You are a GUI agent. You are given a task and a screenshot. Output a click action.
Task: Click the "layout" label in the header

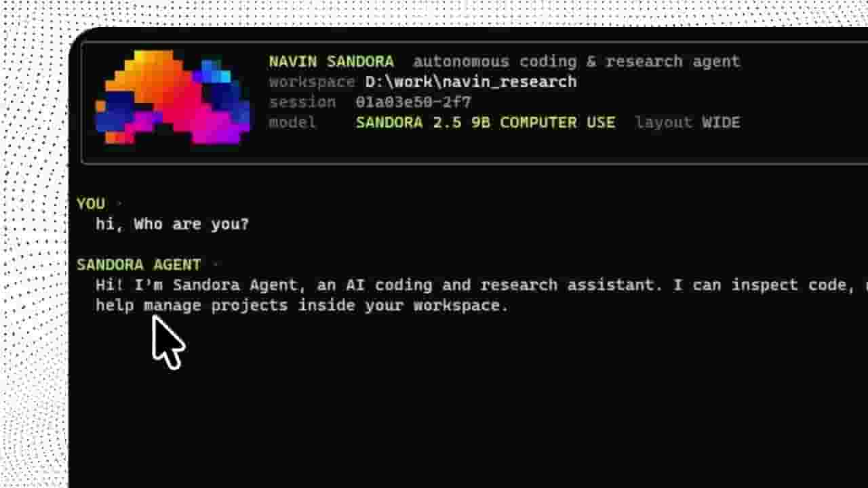point(663,123)
